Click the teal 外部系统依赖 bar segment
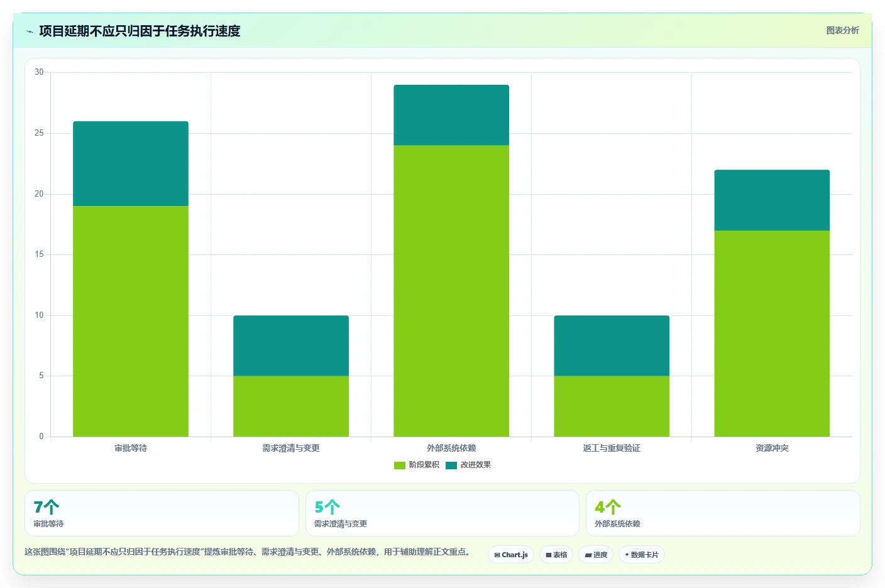Viewport: 885px width, 588px height. (451, 115)
